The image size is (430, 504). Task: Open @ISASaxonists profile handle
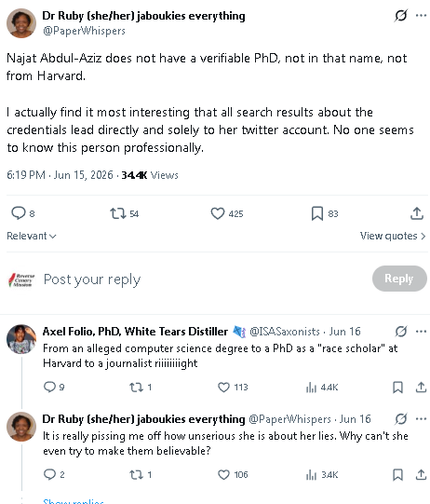coord(285,332)
